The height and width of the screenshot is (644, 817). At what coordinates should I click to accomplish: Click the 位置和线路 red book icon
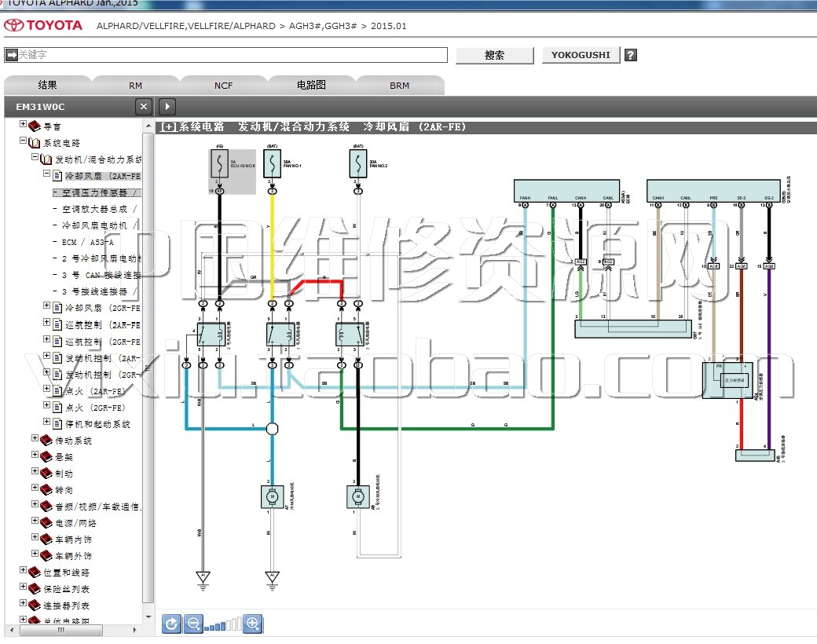[35, 572]
